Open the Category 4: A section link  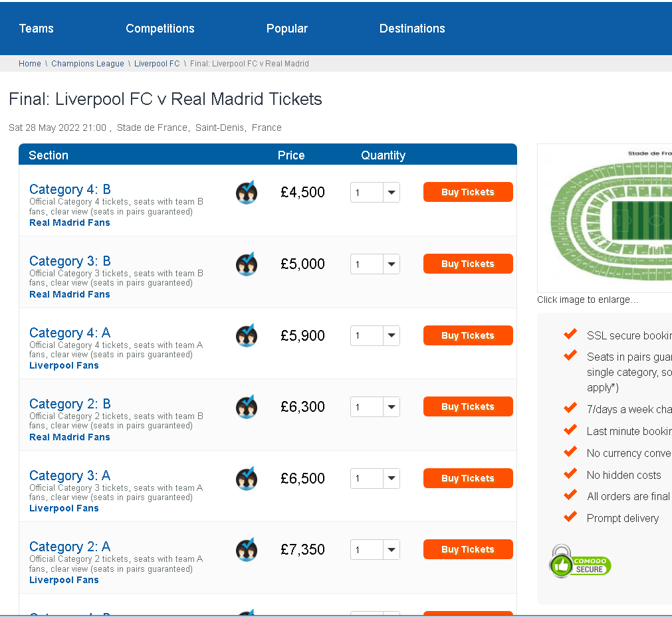coord(70,333)
